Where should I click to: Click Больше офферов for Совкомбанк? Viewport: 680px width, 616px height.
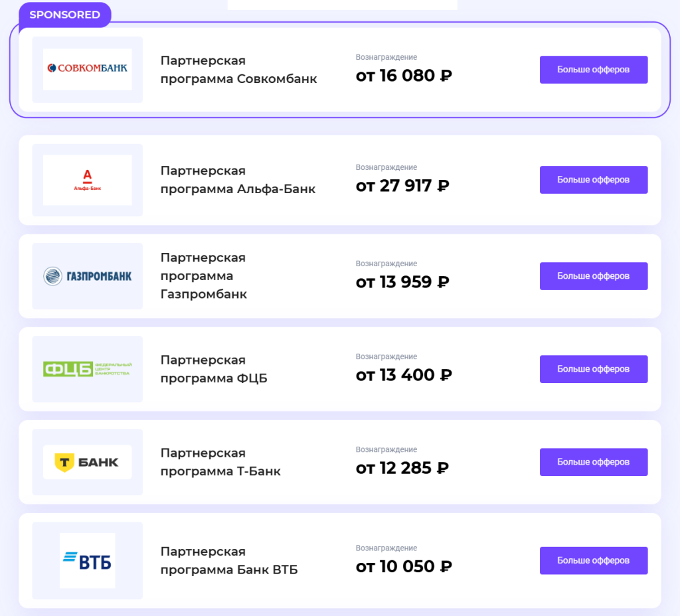click(593, 69)
